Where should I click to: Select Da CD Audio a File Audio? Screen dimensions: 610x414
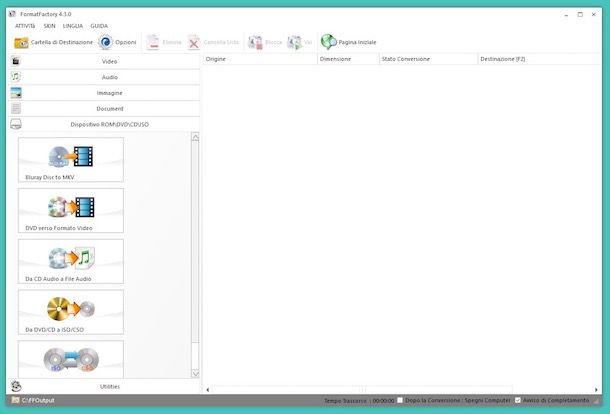pyautogui.click(x=71, y=261)
